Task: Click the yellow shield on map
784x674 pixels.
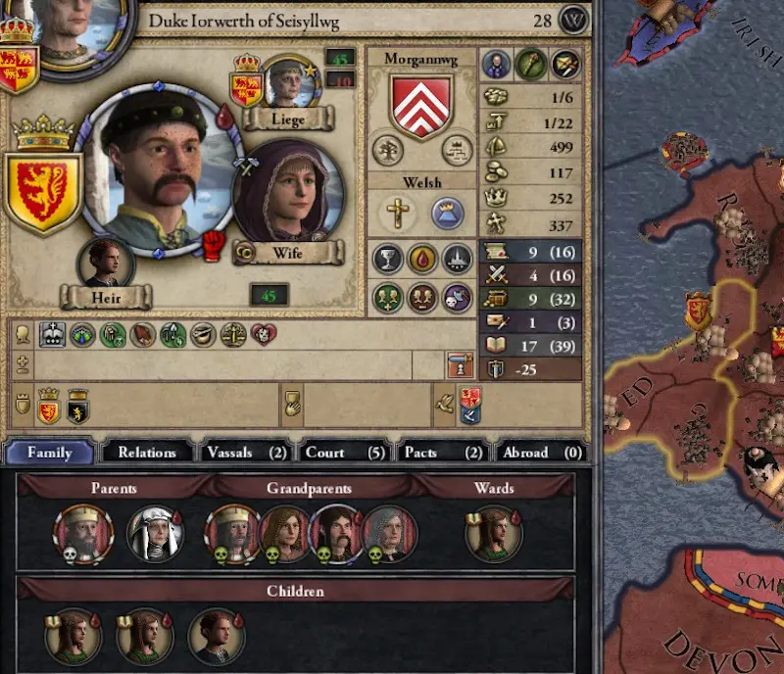Action: click(698, 312)
